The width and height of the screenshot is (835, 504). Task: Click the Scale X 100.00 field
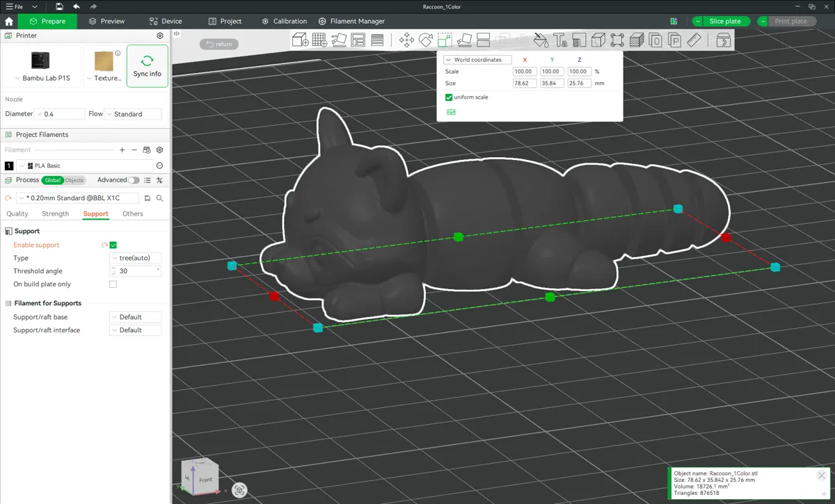click(x=524, y=72)
